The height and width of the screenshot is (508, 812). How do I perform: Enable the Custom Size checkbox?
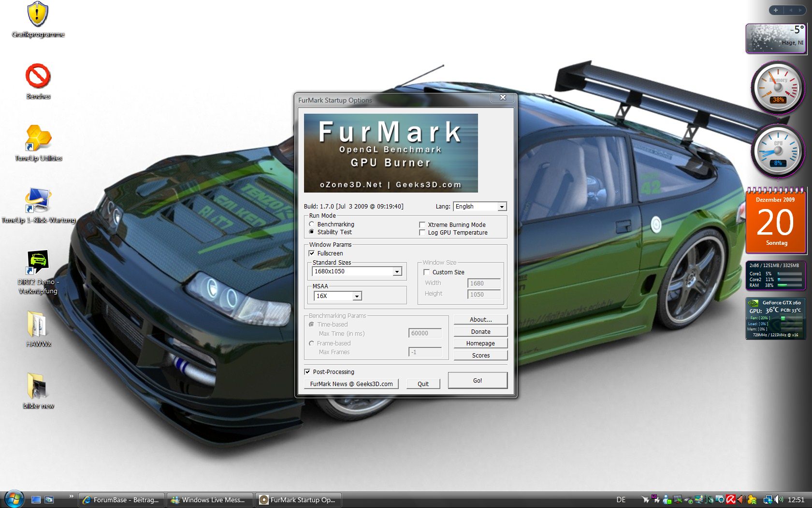pyautogui.click(x=444, y=272)
